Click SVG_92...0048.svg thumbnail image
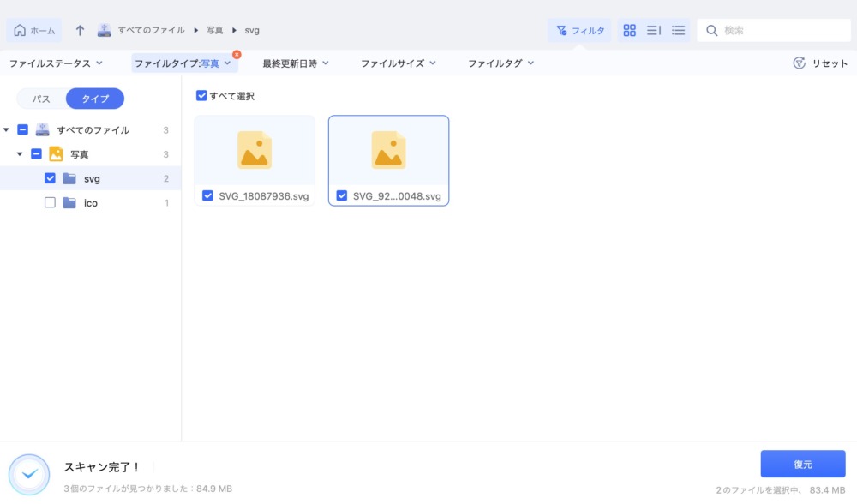Viewport: 857px width, 504px height. click(x=388, y=150)
